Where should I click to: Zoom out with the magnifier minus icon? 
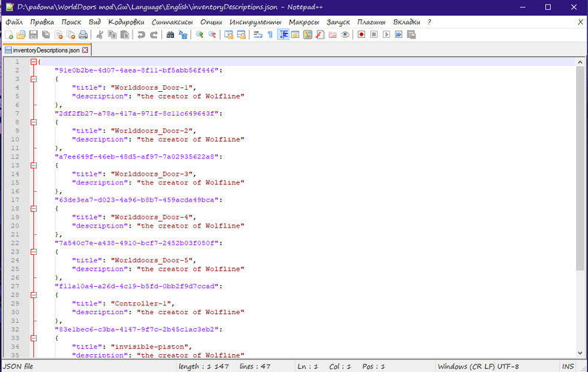(x=212, y=35)
